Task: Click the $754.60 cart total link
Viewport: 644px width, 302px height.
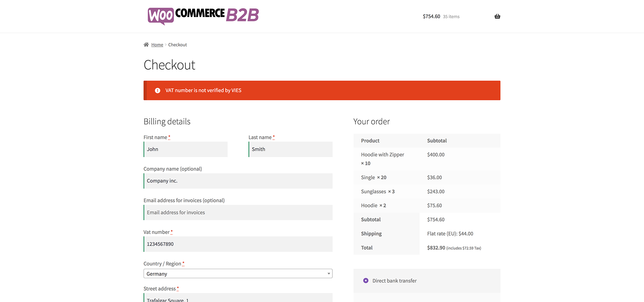Action: tap(431, 16)
